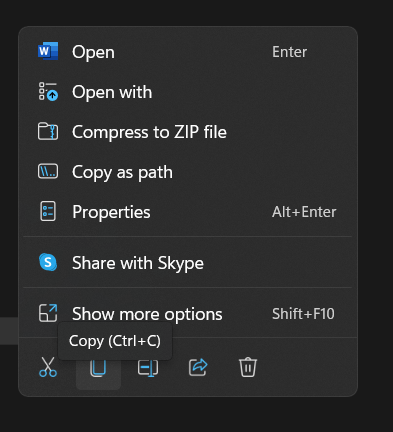The width and height of the screenshot is (393, 432).
Task: Click the Share arrow icon
Action: (x=198, y=367)
